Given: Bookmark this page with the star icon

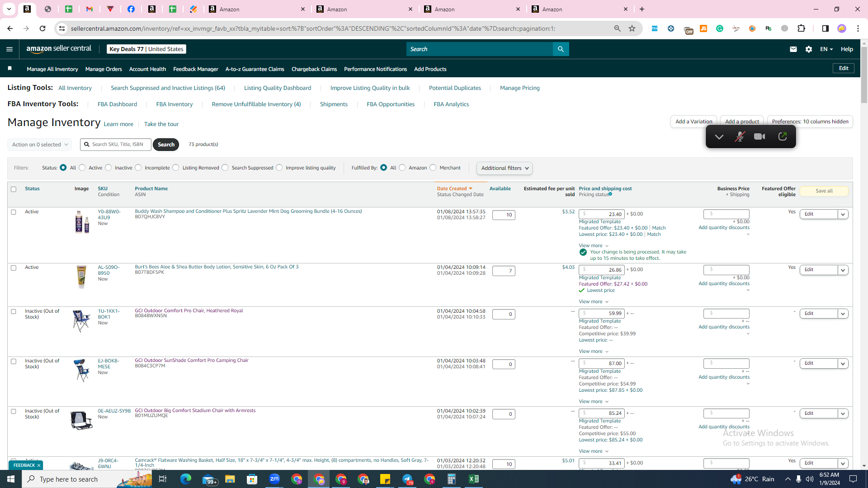Looking at the screenshot, I should 632,28.
